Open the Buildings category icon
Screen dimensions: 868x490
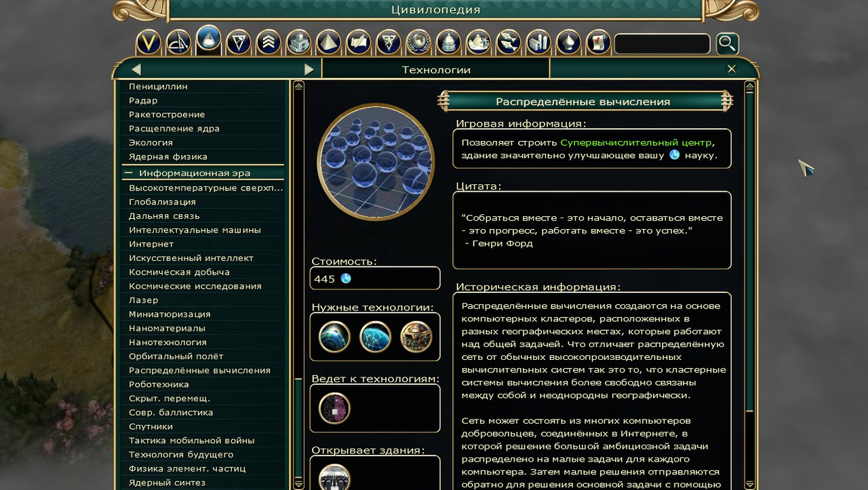298,43
